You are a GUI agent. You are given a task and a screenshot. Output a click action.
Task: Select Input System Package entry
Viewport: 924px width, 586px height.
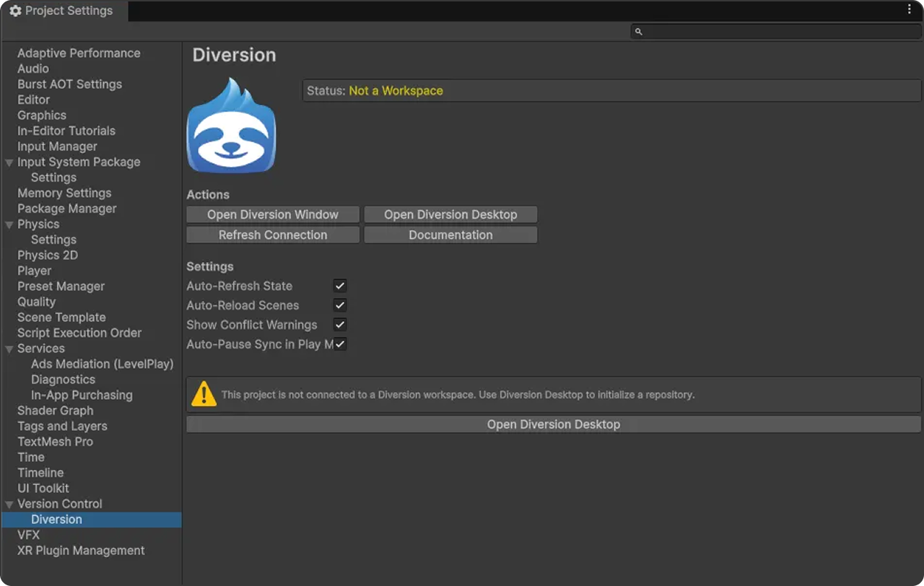79,162
